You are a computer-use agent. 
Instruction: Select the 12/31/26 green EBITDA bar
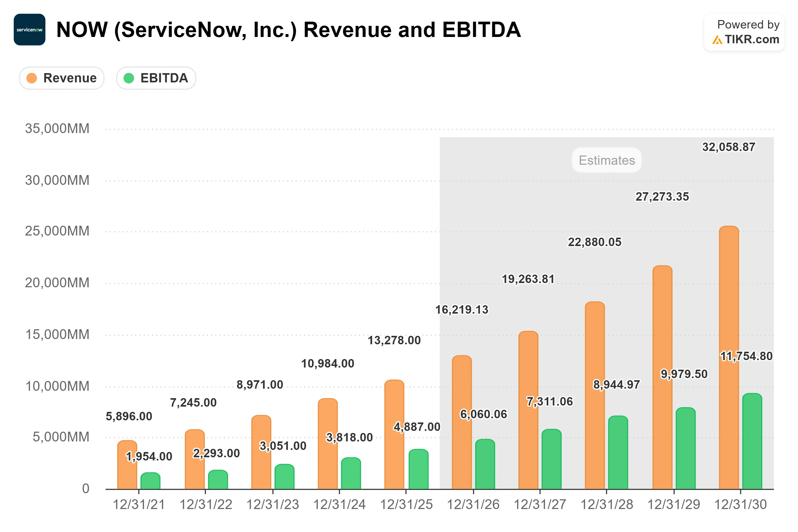point(485,464)
